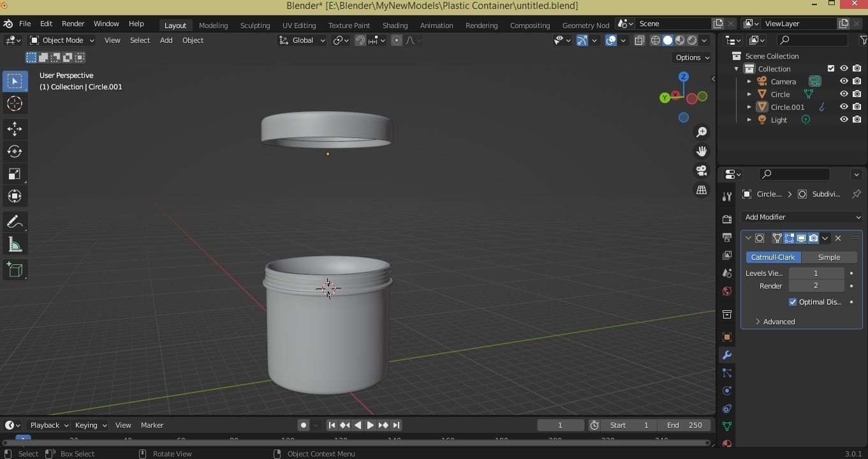Image resolution: width=868 pixels, height=459 pixels.
Task: Select Catmull-Clark subdivision type
Action: click(x=773, y=257)
